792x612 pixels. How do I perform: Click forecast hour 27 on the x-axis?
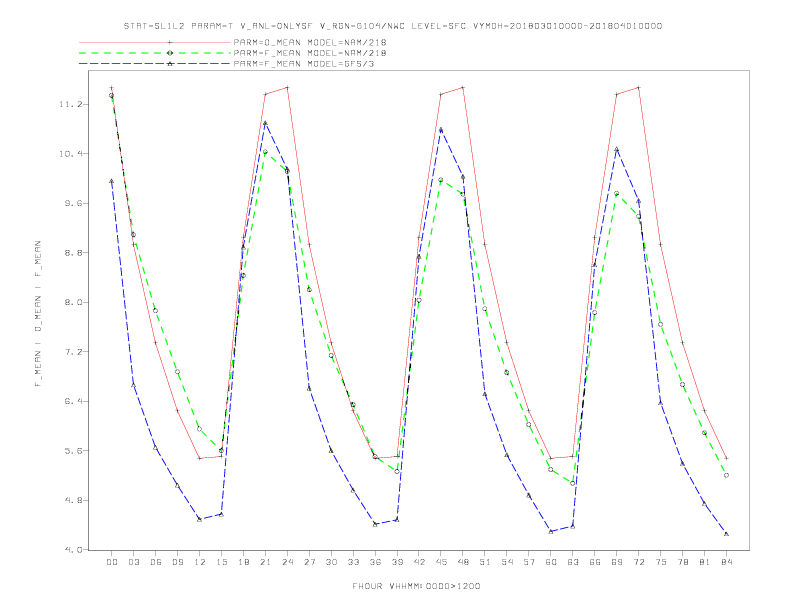pyautogui.click(x=309, y=562)
